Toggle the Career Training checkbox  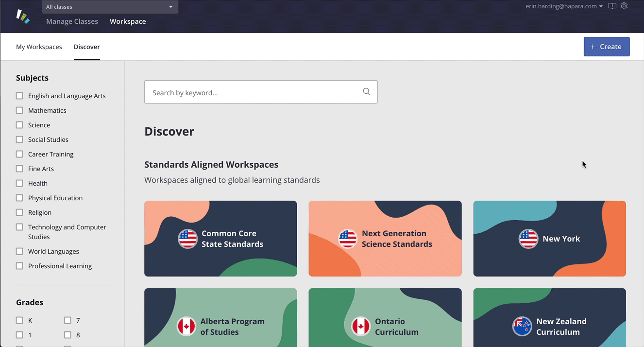tap(19, 154)
